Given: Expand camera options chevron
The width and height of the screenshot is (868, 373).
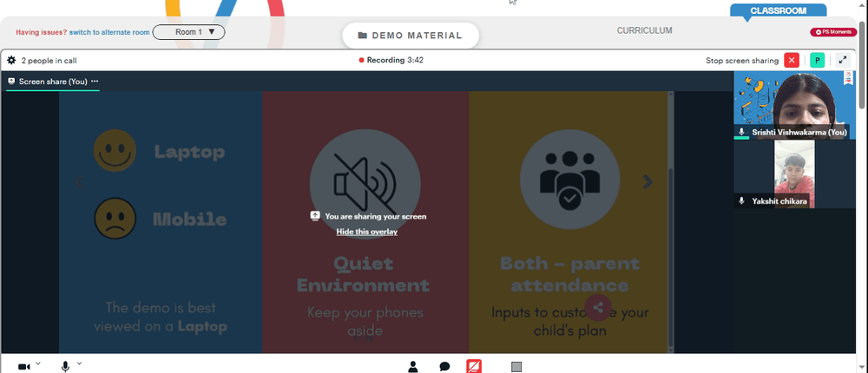Looking at the screenshot, I should pyautogui.click(x=38, y=363).
